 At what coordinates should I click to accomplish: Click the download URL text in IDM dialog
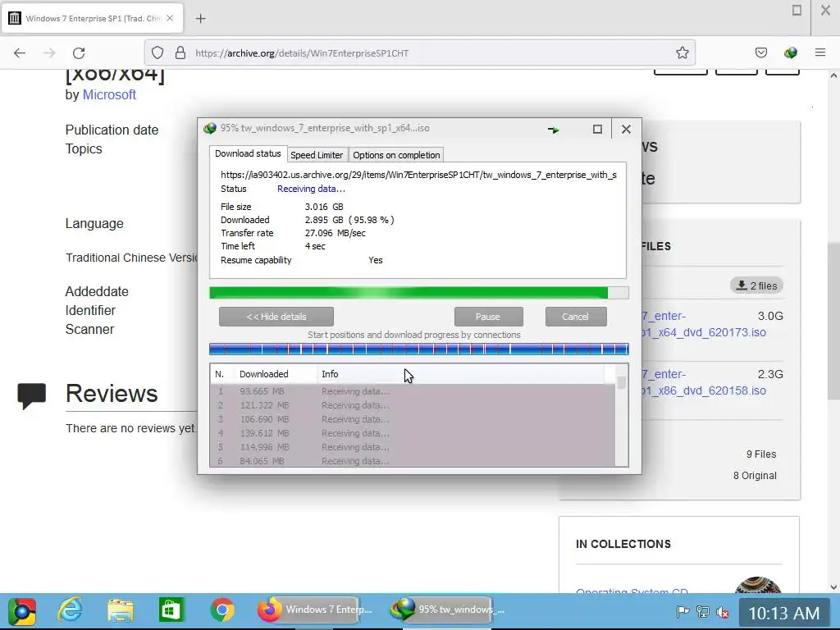(418, 175)
